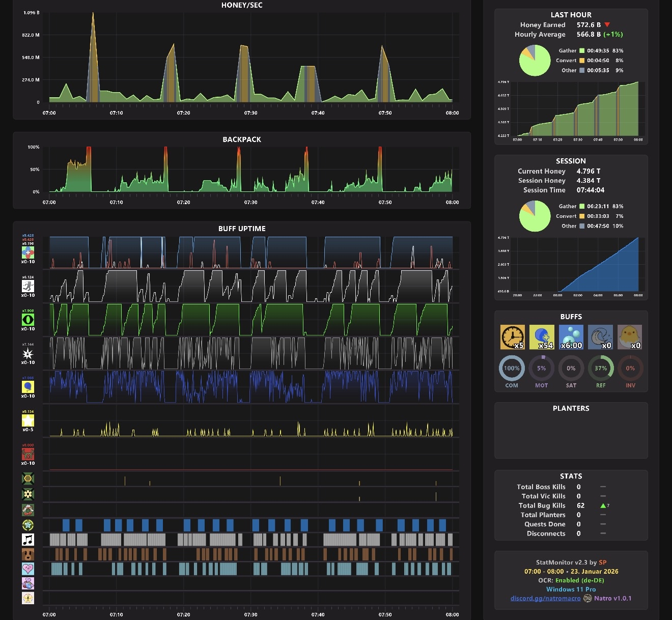
Task: Select the green eye focus buff icon
Action: click(x=28, y=320)
